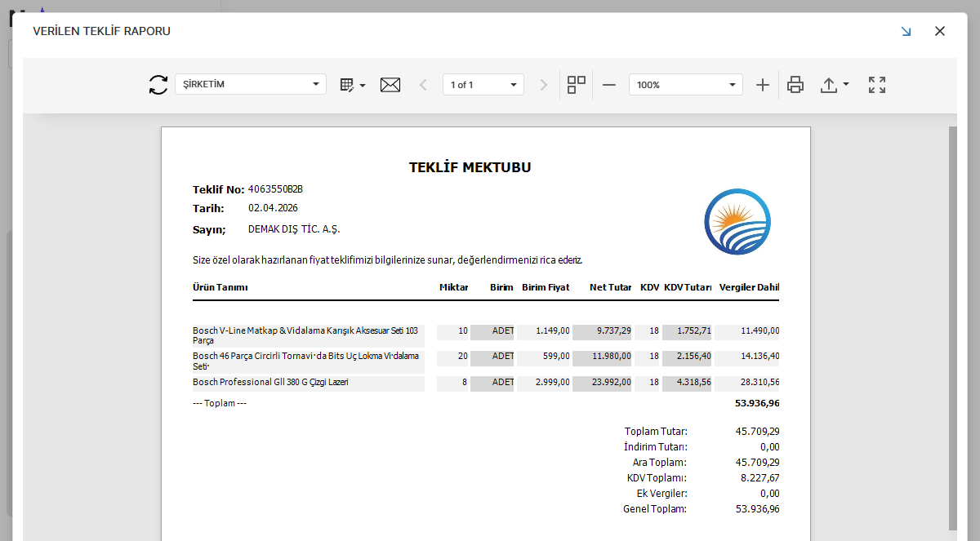
Task: Click the company sun logo image
Action: (x=737, y=222)
